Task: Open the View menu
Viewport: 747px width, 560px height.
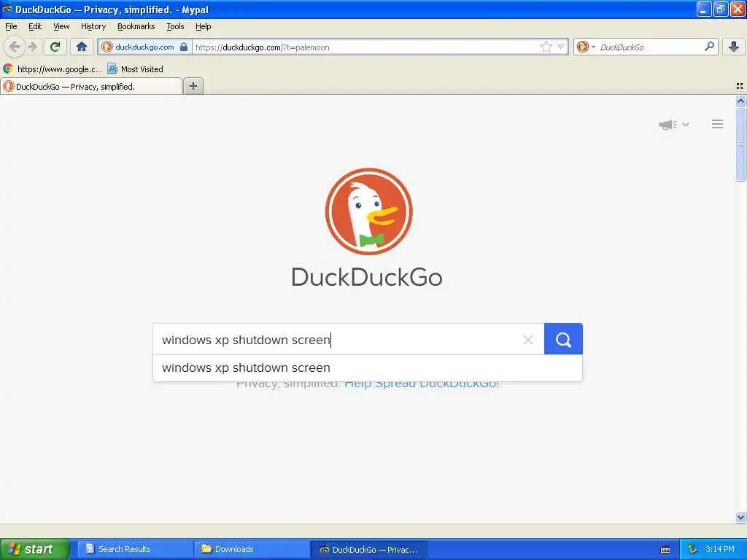Action: (x=61, y=26)
